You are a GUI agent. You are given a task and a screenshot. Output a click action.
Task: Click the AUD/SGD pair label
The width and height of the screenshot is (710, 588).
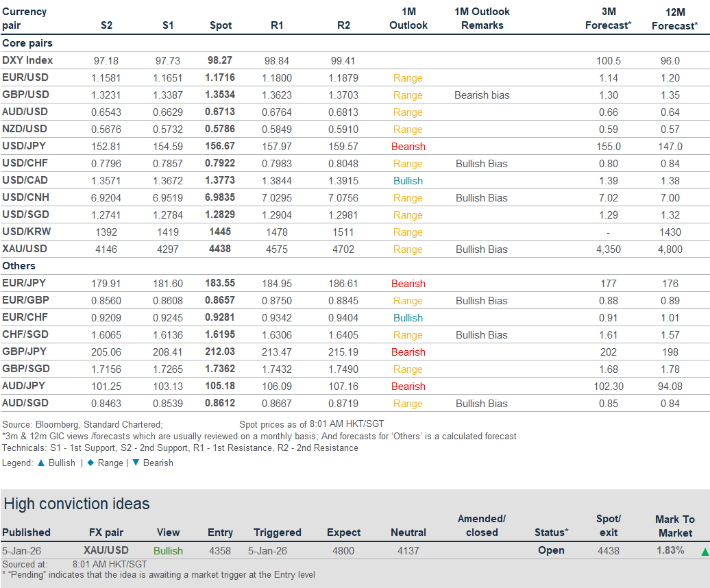(25, 403)
